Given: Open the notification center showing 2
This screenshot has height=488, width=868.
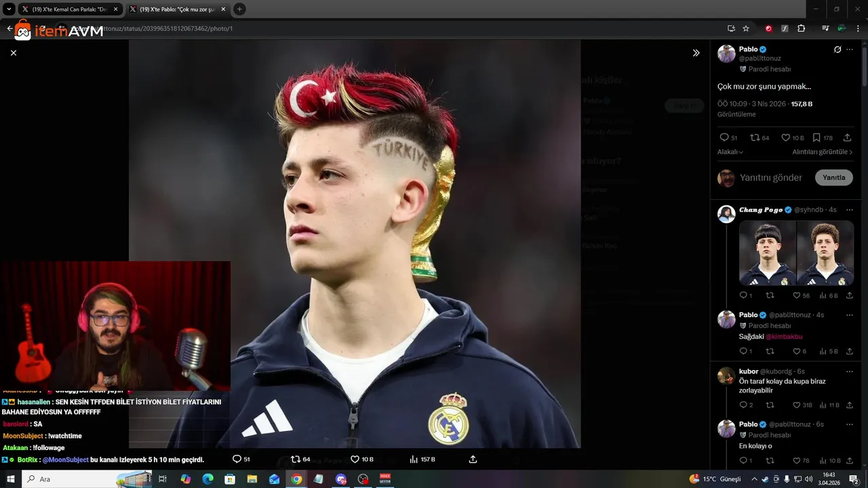Looking at the screenshot, I should (x=854, y=479).
